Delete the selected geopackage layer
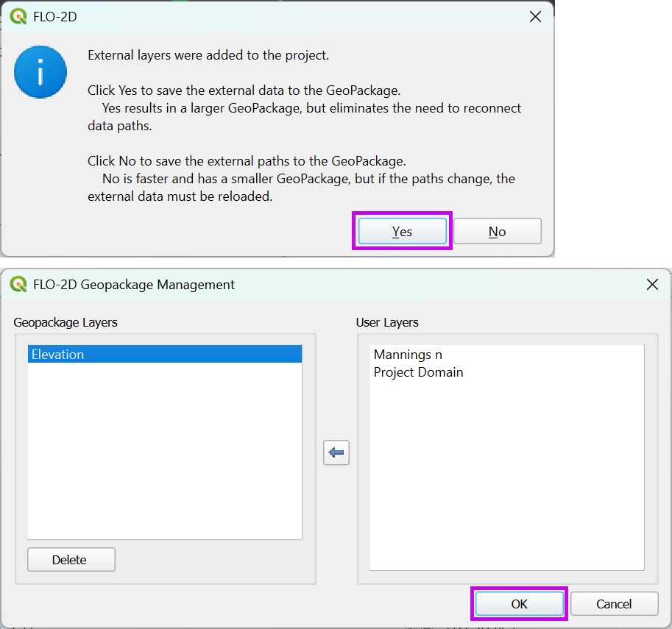 71,560
